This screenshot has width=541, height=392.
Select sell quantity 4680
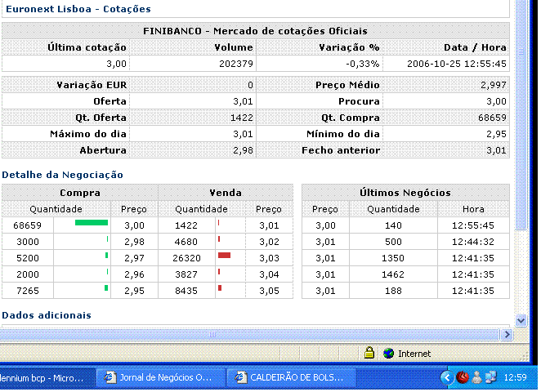[186, 242]
